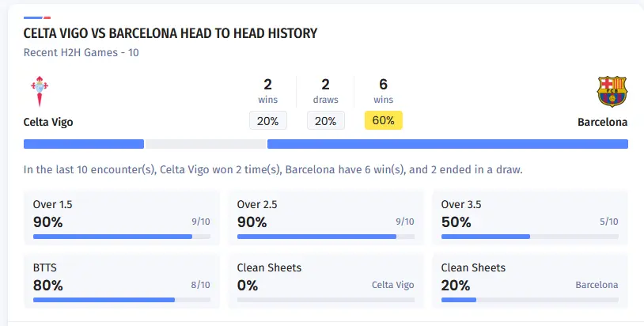Select the Over 1.5 stat card
The height and width of the screenshot is (326, 644).
(122, 217)
